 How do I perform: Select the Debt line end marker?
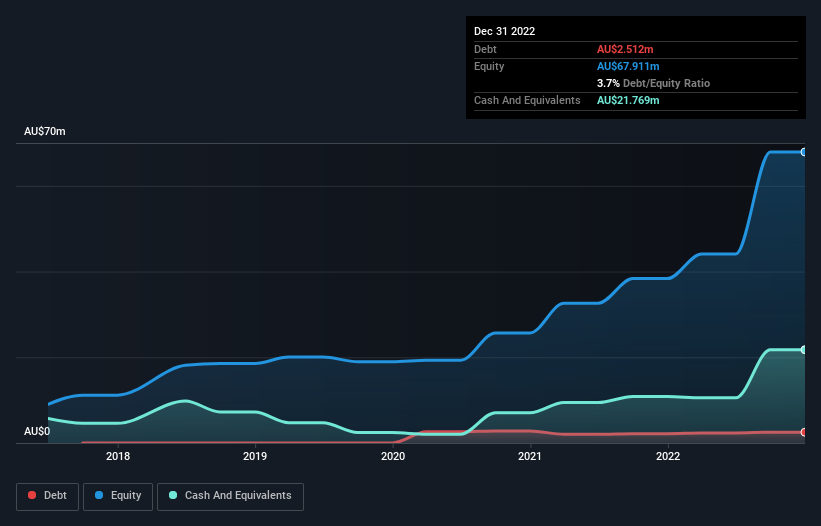point(804,432)
